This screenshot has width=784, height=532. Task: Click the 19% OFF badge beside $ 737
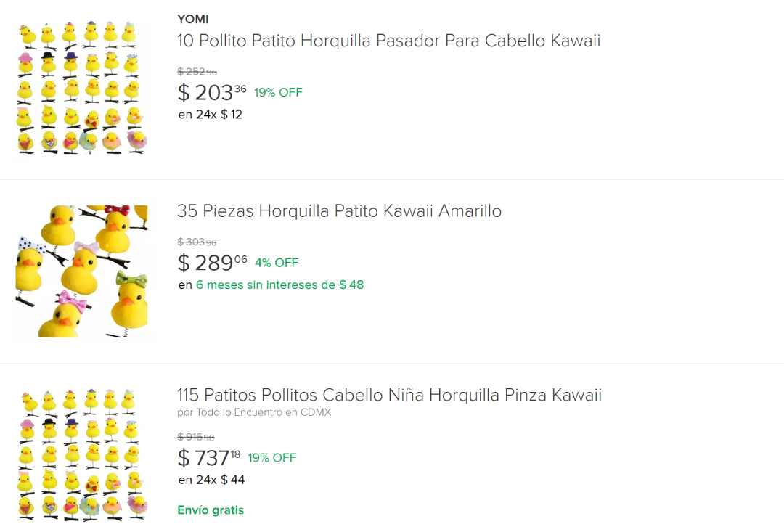click(272, 457)
